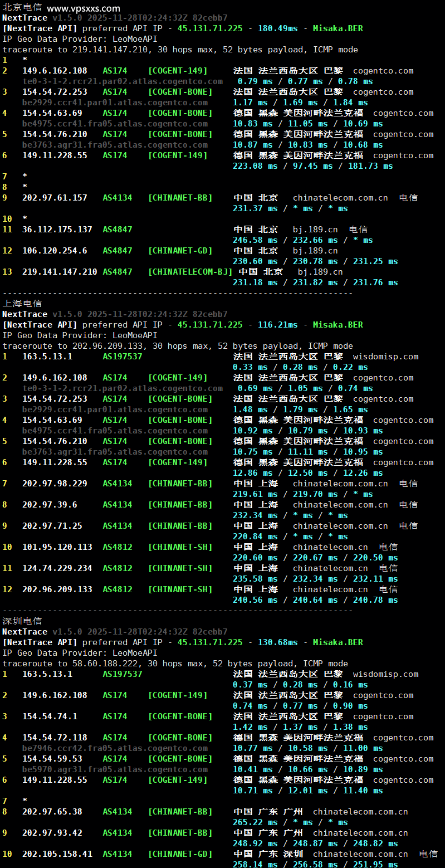Click hop IP 154.54.74.1
Image resolution: width=445 pixels, height=868 pixels.
click(x=50, y=716)
